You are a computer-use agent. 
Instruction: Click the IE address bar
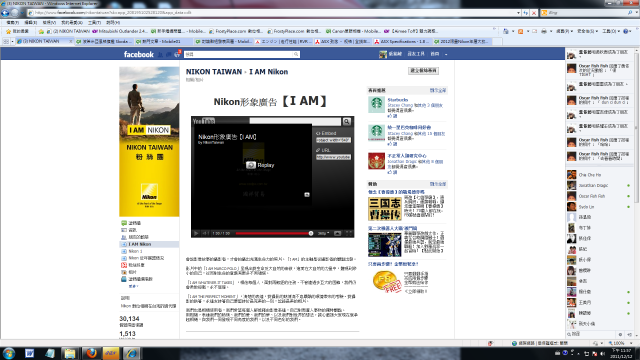tap(272, 13)
